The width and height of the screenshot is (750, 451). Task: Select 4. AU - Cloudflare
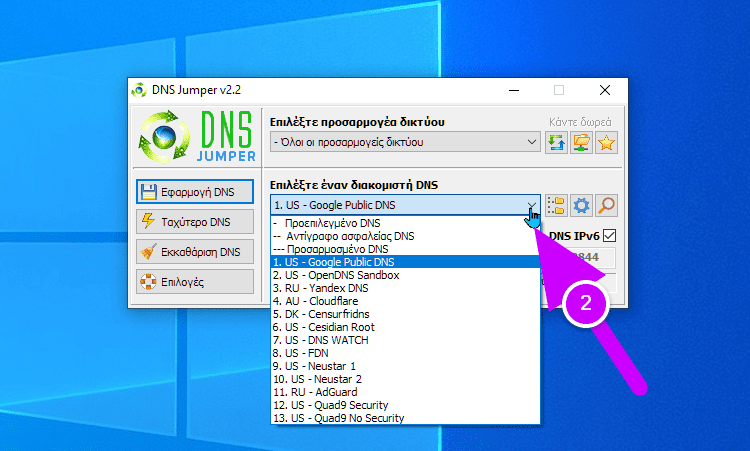pyautogui.click(x=405, y=301)
